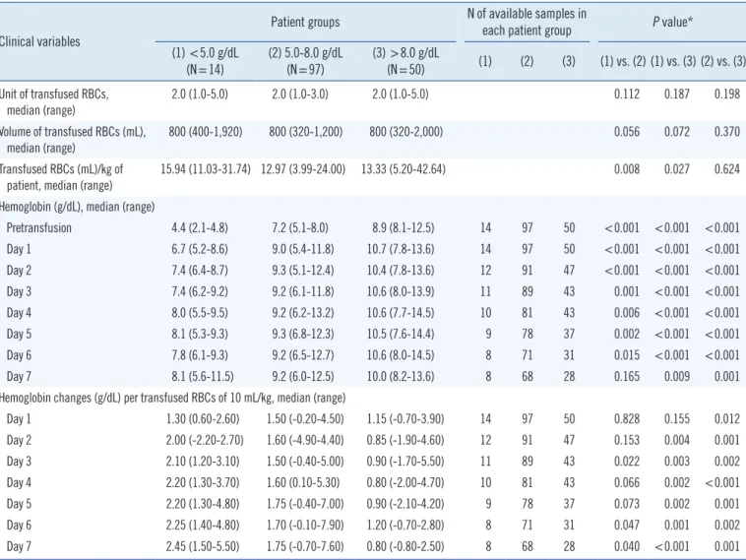Click changes Day 2 value '2.00 (-2.20-2.70)'

point(205,440)
